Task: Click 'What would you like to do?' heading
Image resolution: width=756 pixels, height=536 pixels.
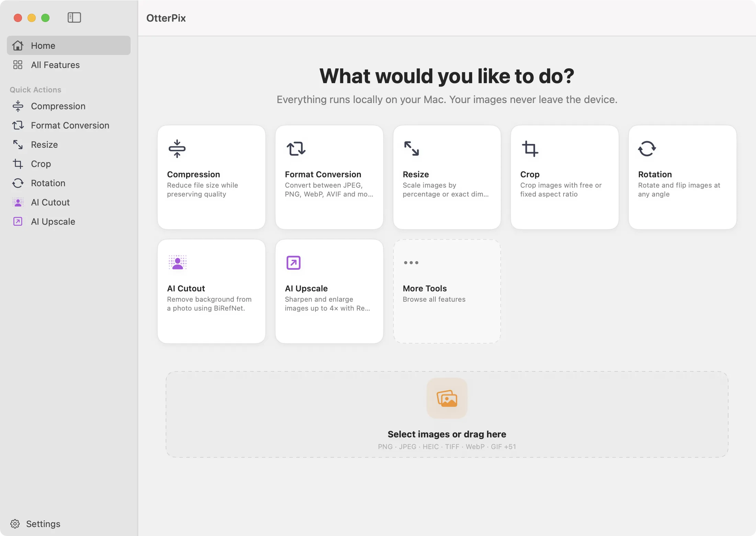Action: [x=447, y=76]
